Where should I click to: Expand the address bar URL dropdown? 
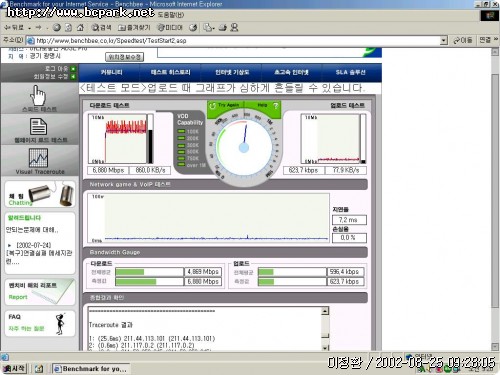[443, 41]
